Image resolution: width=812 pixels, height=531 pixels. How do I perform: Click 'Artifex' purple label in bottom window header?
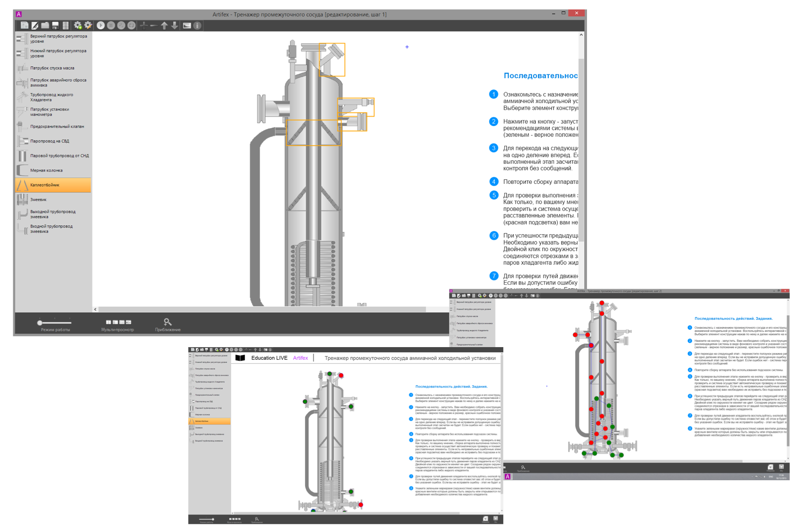(x=300, y=358)
